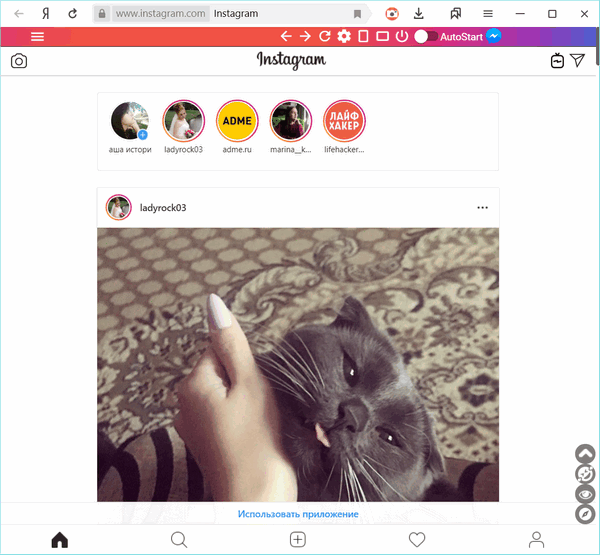Click the extension power icon
Screen dimensions: 600x555
click(x=402, y=36)
